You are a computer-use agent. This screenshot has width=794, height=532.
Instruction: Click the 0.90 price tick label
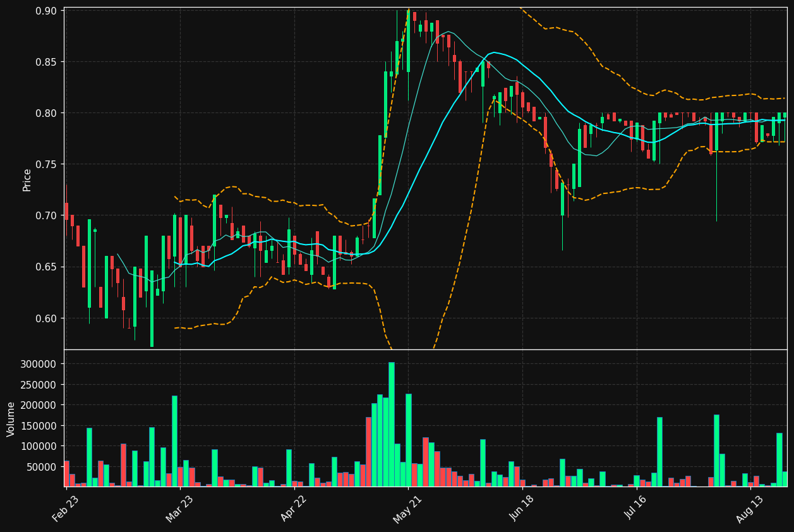[47, 11]
